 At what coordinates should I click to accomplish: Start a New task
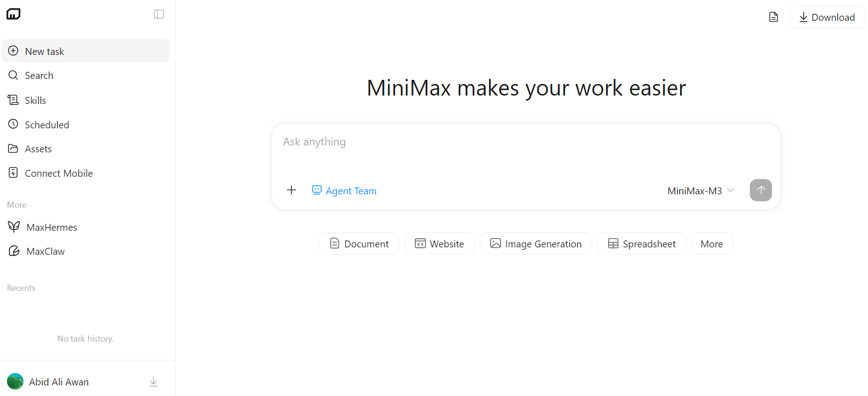click(86, 51)
